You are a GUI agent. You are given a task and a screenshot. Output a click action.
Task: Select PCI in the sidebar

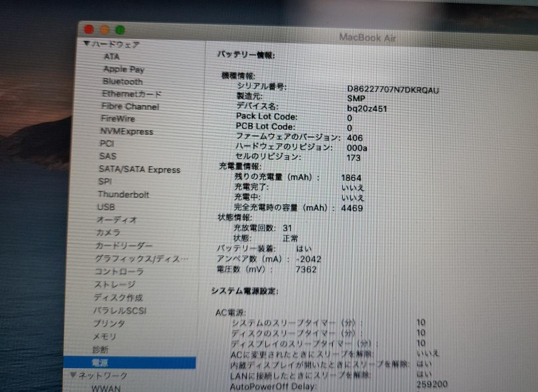tap(107, 143)
